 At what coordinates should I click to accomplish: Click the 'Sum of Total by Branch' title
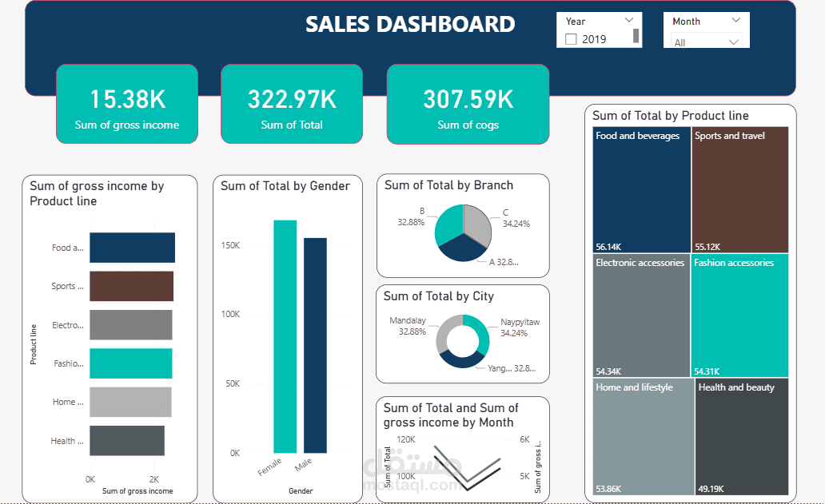[x=448, y=185]
